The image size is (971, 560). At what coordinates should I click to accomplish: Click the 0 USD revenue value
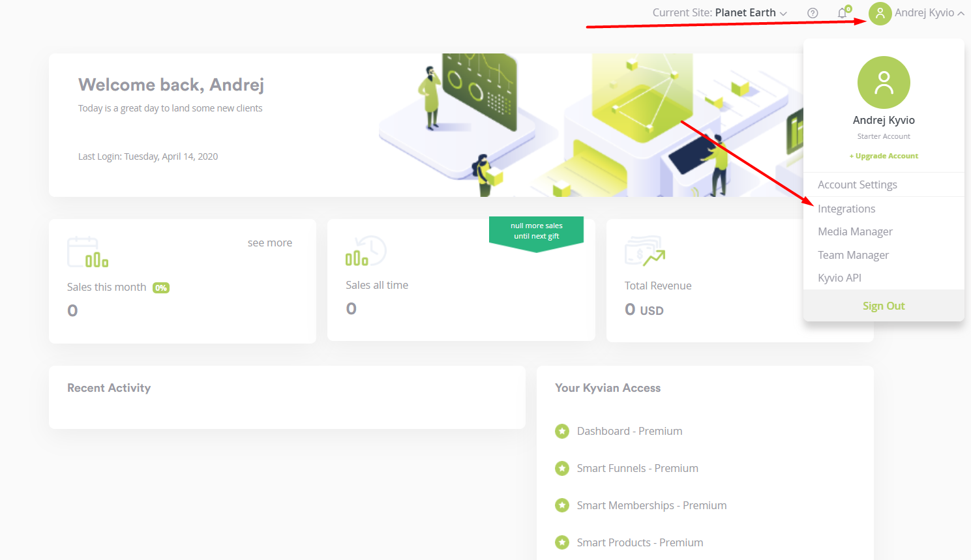pos(644,310)
